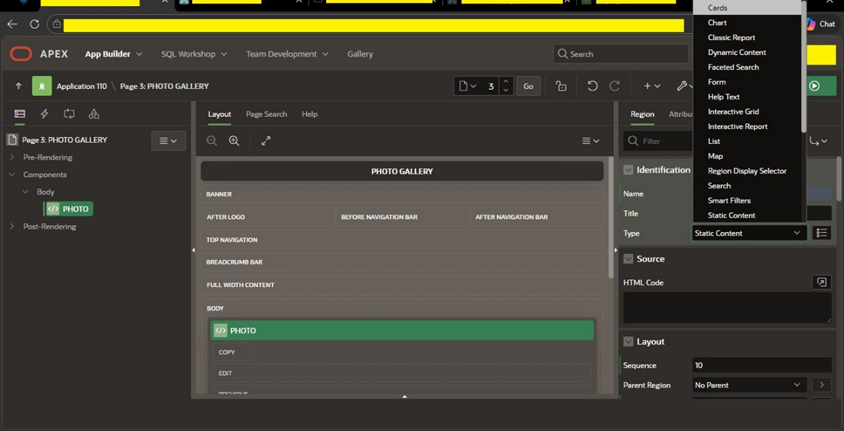Zoom in on the layout
The image size is (844, 431).
click(x=234, y=141)
